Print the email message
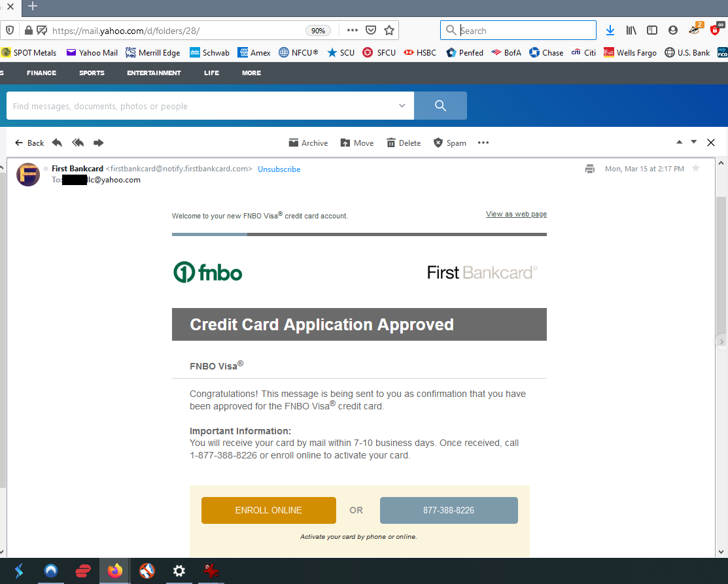Image resolution: width=728 pixels, height=584 pixels. pyautogui.click(x=589, y=168)
